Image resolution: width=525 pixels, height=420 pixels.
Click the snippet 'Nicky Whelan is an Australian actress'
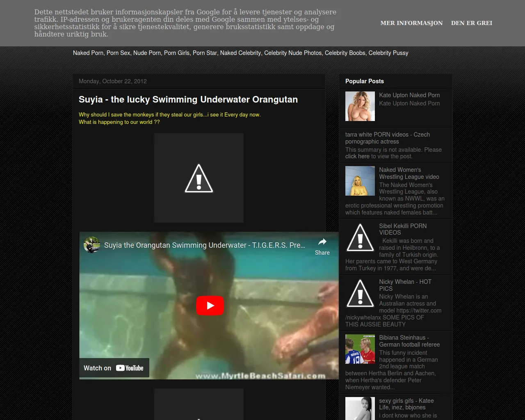[x=393, y=310]
